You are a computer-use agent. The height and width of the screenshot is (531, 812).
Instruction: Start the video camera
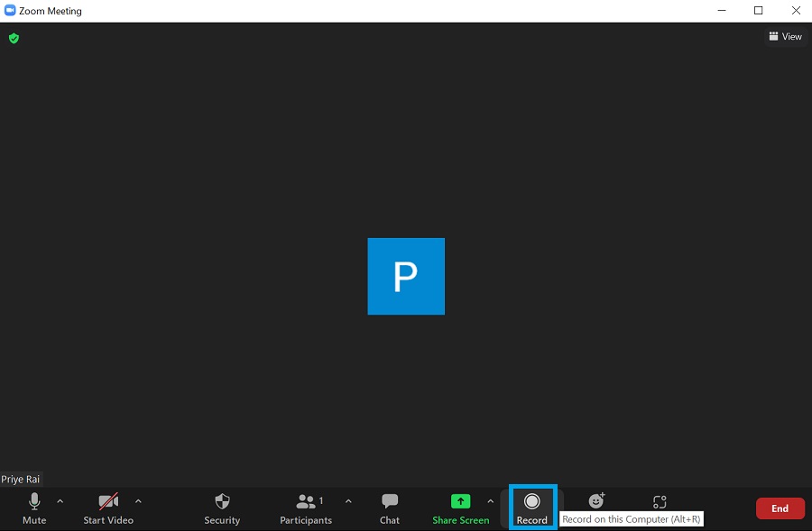(x=108, y=508)
